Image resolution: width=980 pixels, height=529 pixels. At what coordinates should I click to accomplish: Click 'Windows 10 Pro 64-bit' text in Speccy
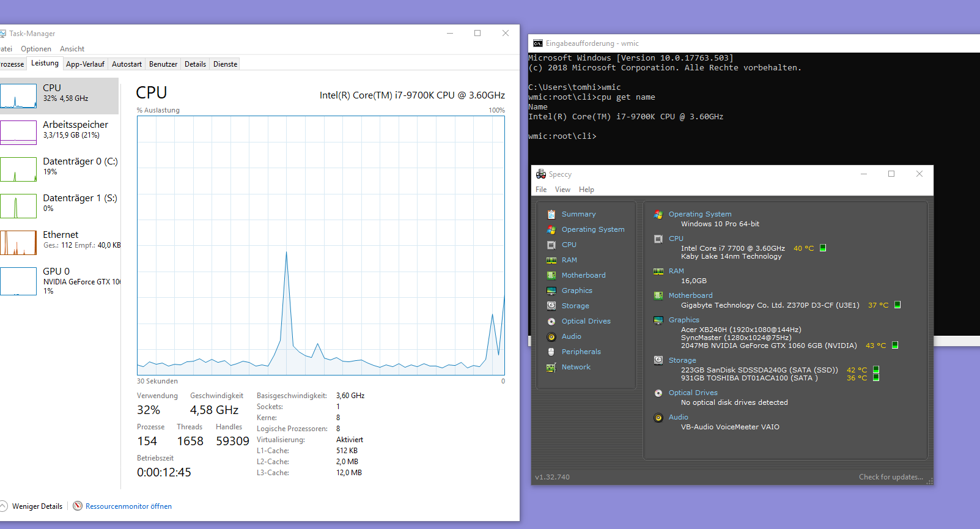point(720,224)
